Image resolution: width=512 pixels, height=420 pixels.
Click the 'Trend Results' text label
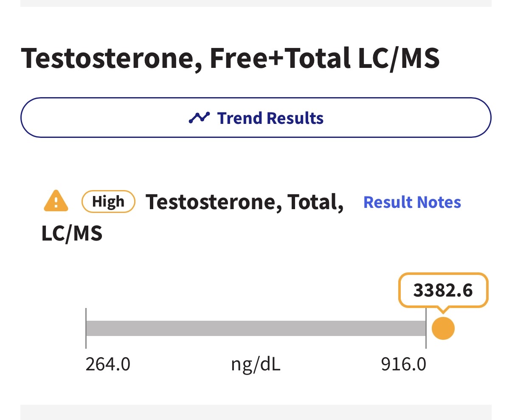[x=270, y=118]
